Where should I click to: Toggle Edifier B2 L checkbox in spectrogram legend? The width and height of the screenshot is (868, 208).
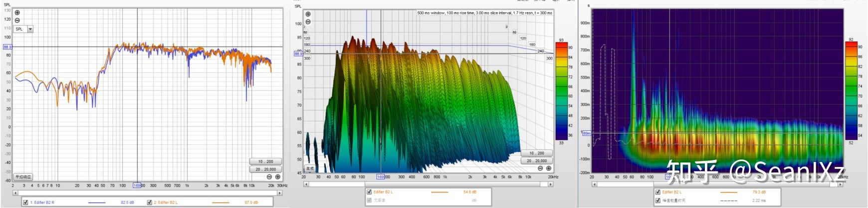pos(658,191)
